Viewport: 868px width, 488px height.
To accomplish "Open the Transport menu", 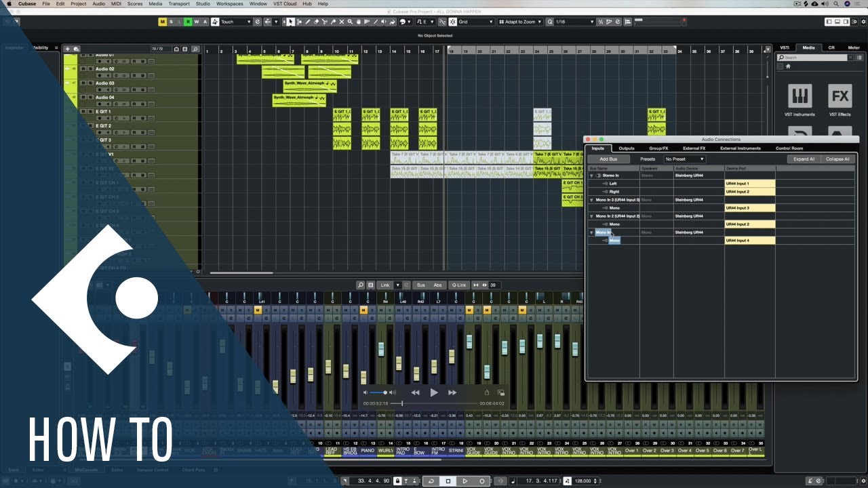I will coord(179,3).
